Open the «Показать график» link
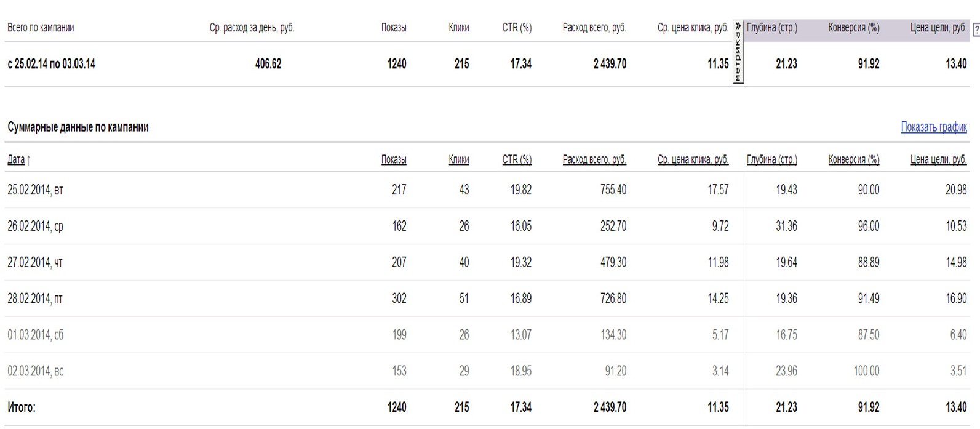 point(933,127)
